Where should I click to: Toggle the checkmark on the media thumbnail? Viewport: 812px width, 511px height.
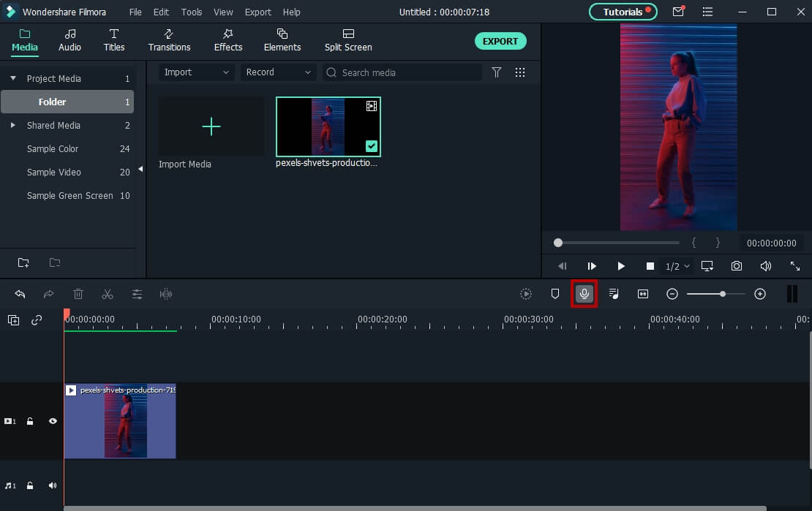coord(372,146)
